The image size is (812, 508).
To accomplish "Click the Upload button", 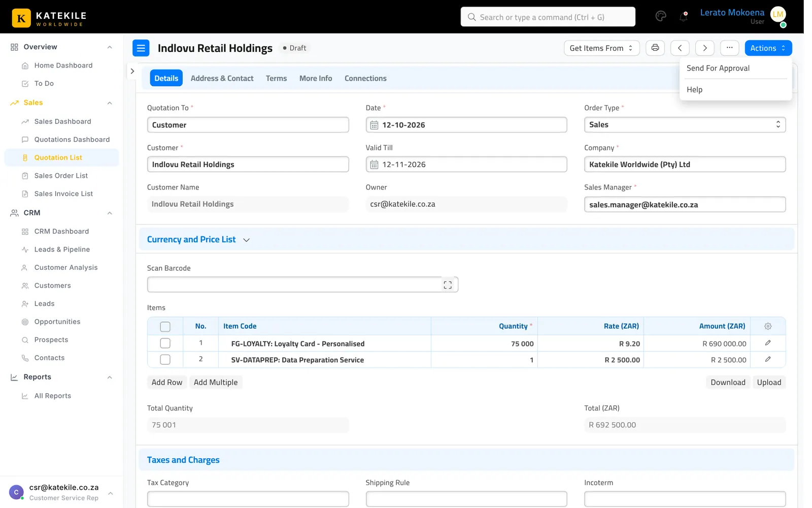I will pyautogui.click(x=769, y=383).
